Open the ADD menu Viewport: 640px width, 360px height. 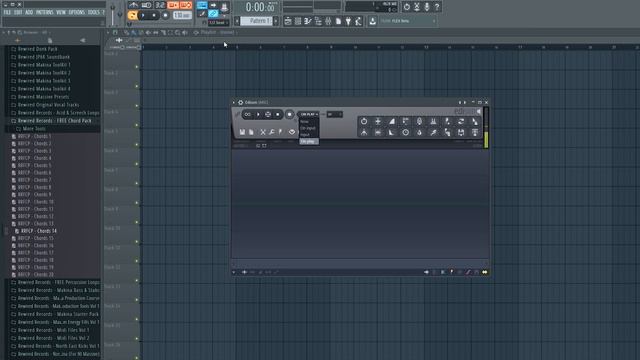coord(29,12)
